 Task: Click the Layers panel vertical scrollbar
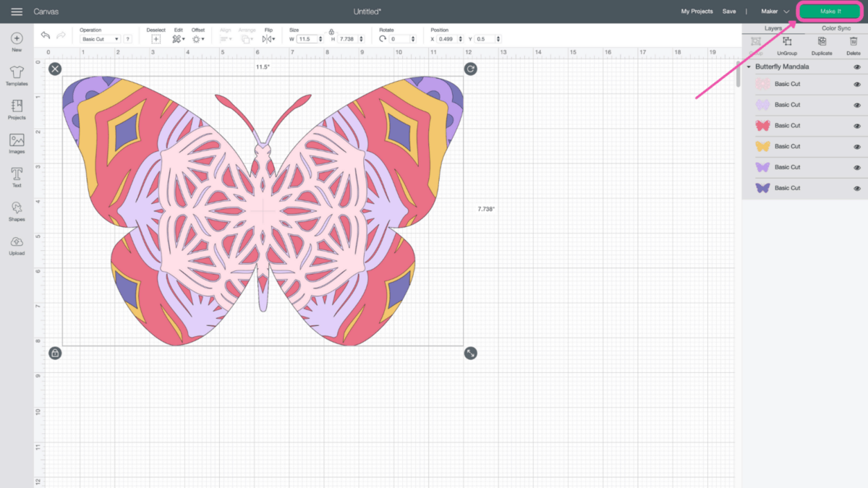[739, 74]
